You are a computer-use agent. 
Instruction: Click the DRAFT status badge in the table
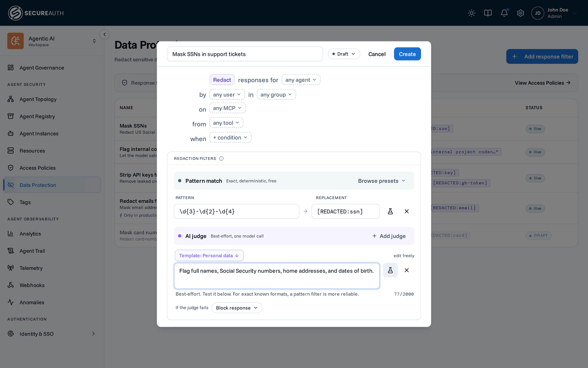pos(538,236)
